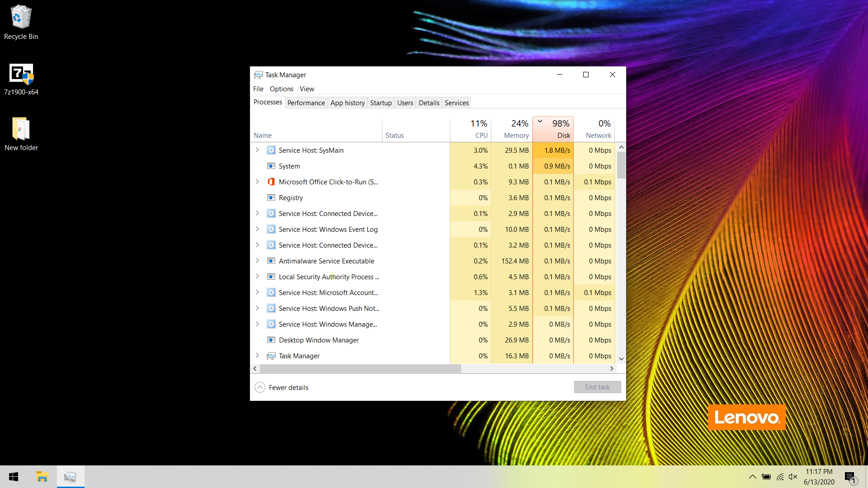
Task: Click the clock showing 11:17 PM
Action: (819, 472)
